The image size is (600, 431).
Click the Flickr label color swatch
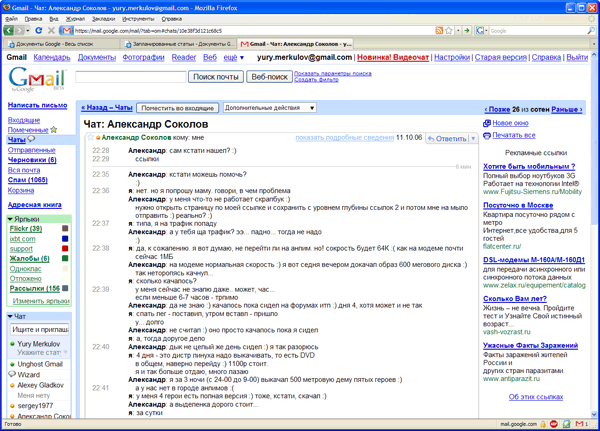point(65,229)
